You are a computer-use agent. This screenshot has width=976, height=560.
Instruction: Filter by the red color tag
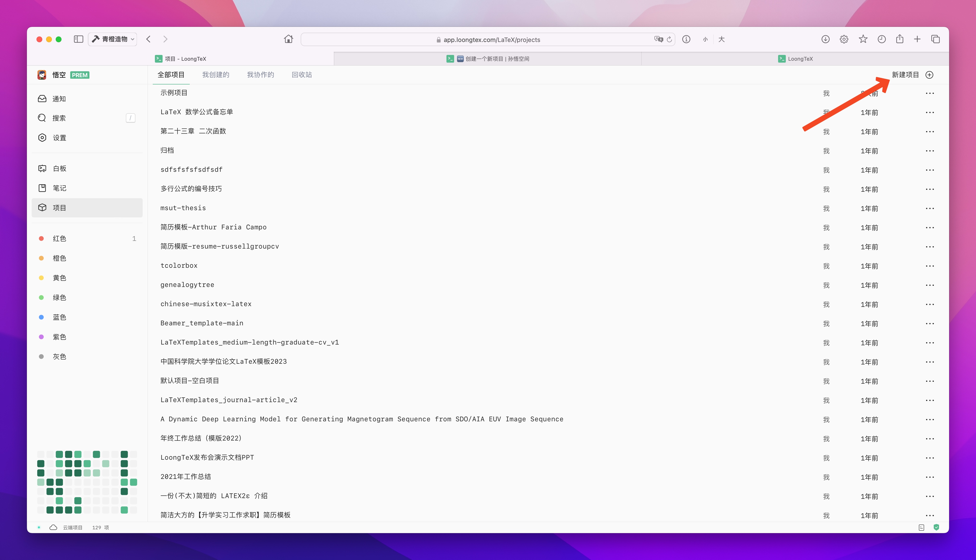tap(59, 238)
